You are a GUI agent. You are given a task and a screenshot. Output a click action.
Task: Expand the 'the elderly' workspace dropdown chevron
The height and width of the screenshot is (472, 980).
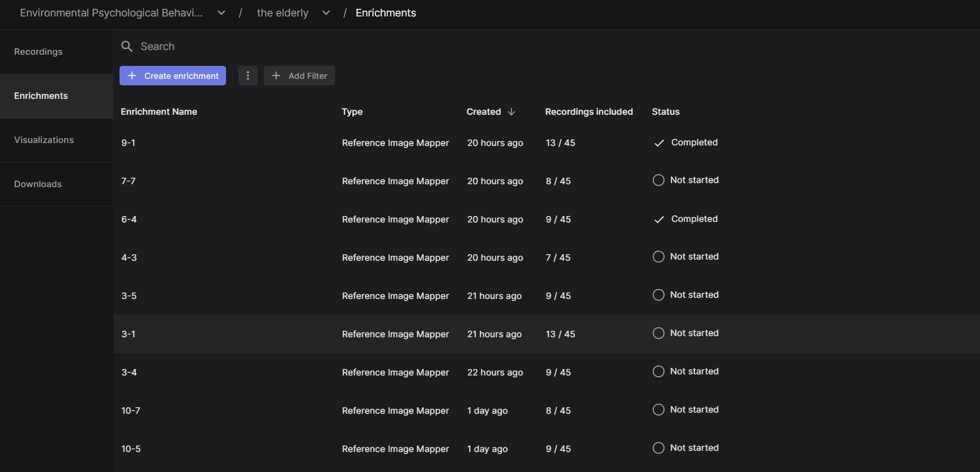tap(326, 13)
